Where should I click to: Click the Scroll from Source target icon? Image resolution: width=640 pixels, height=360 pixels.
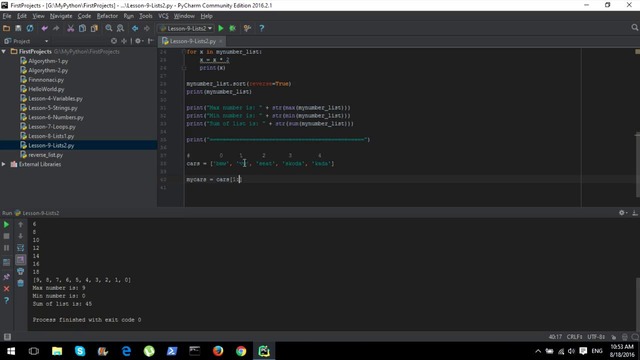point(114,41)
